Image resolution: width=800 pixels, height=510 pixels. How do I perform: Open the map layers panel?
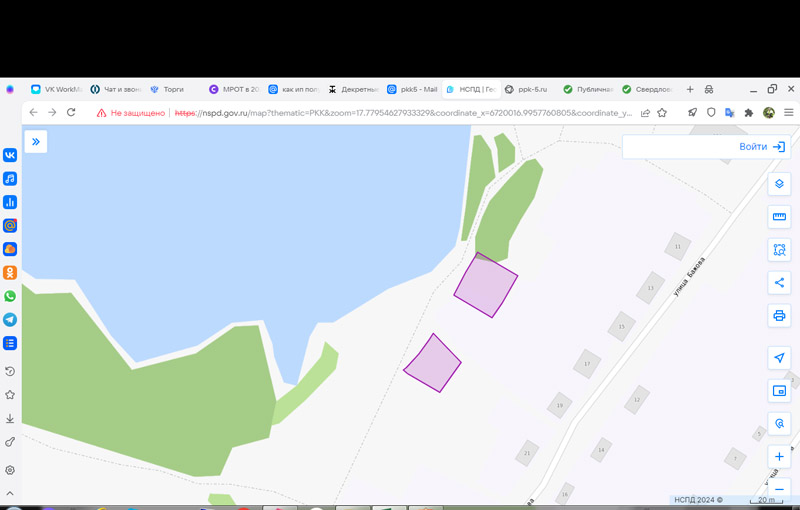tap(779, 184)
